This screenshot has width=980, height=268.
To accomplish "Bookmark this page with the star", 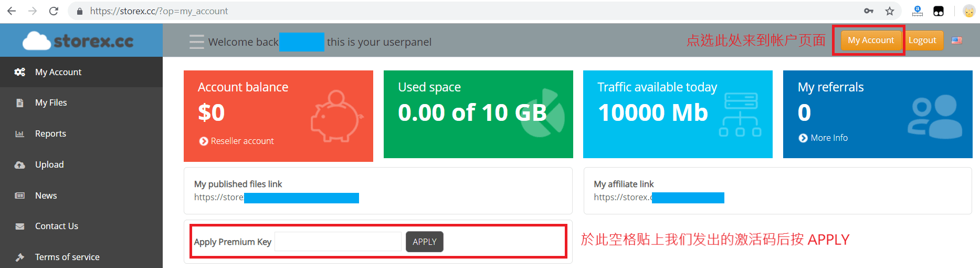I will pyautogui.click(x=890, y=11).
